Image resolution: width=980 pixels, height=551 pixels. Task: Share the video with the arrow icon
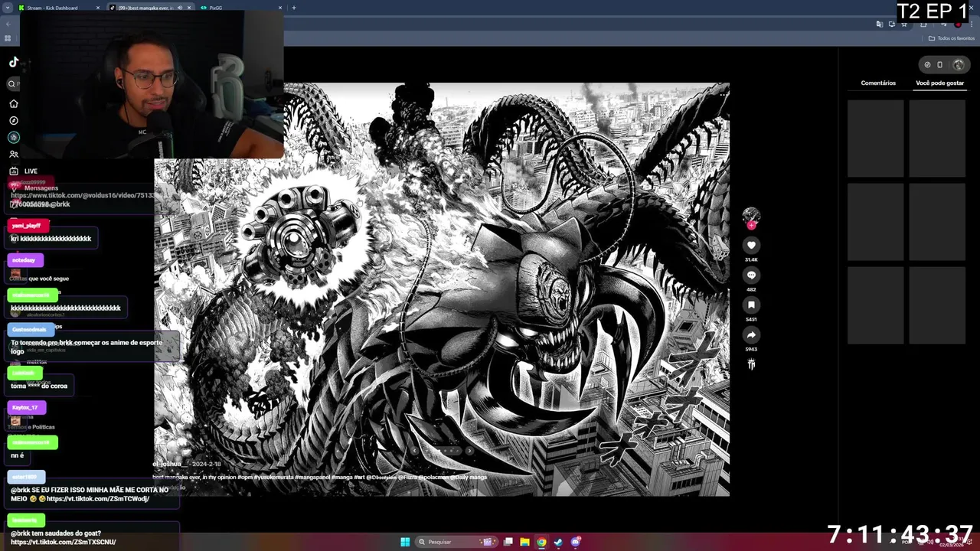(751, 334)
